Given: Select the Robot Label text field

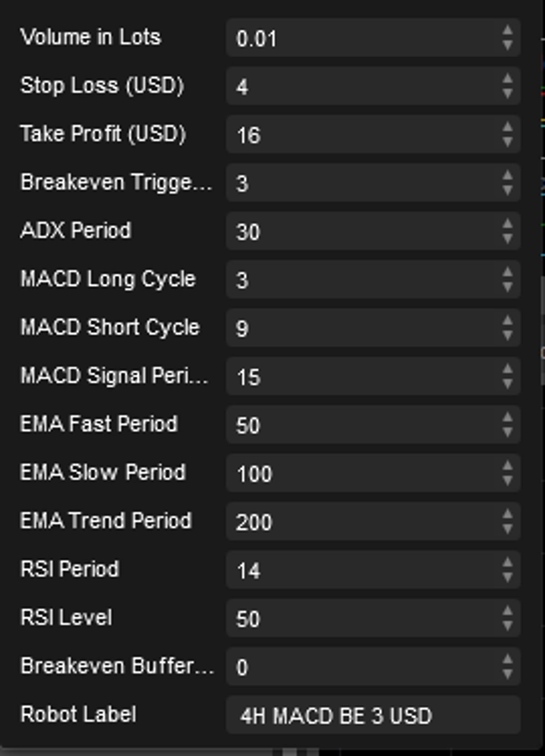Looking at the screenshot, I should coord(372,715).
